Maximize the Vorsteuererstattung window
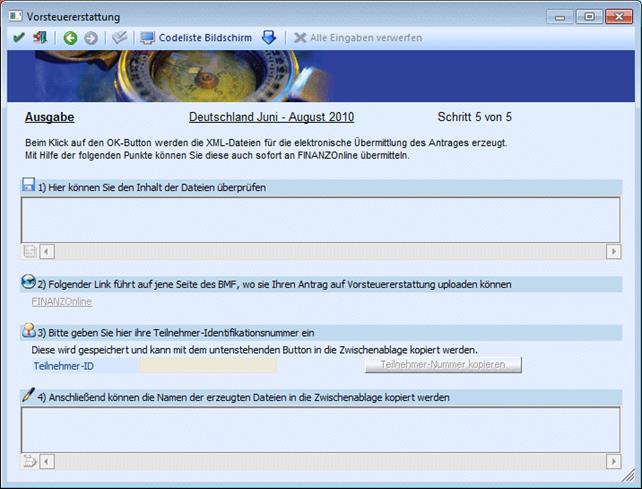 589,16
